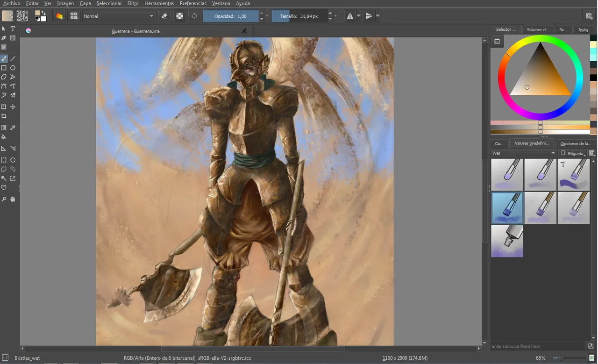Select the Color Picker eyedropper tool

(13, 128)
